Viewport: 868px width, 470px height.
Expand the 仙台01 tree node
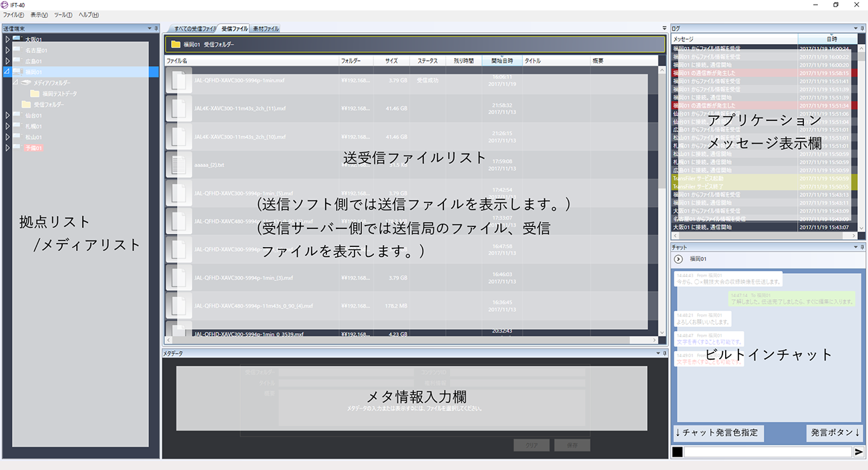[x=7, y=115]
